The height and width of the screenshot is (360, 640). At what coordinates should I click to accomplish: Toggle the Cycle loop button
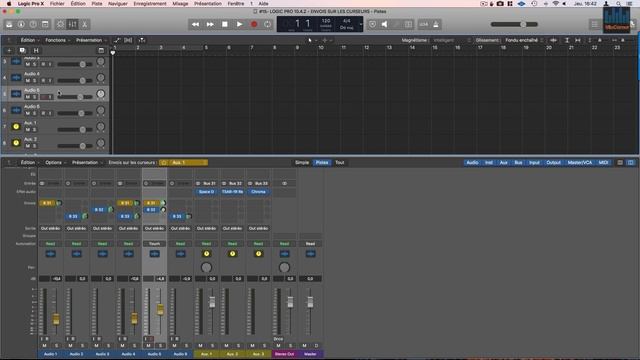[x=268, y=24]
